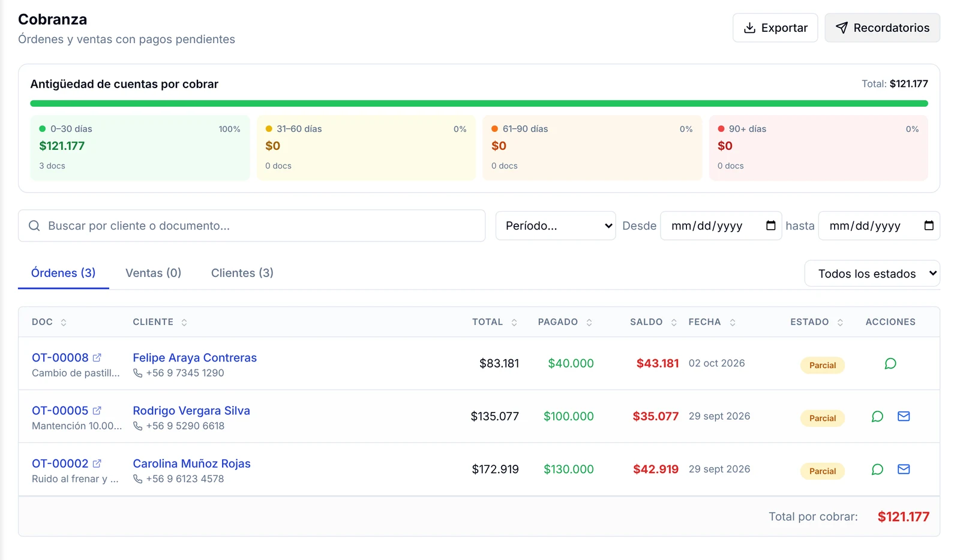Click Parcial status badge for OT-00008

[x=823, y=365]
